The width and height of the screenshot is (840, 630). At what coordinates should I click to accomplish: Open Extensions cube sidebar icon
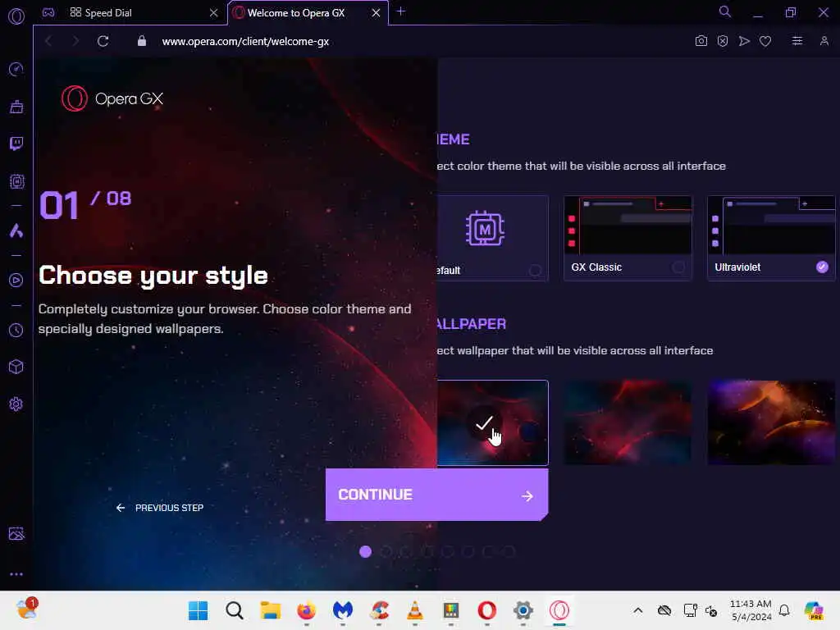pyautogui.click(x=16, y=367)
